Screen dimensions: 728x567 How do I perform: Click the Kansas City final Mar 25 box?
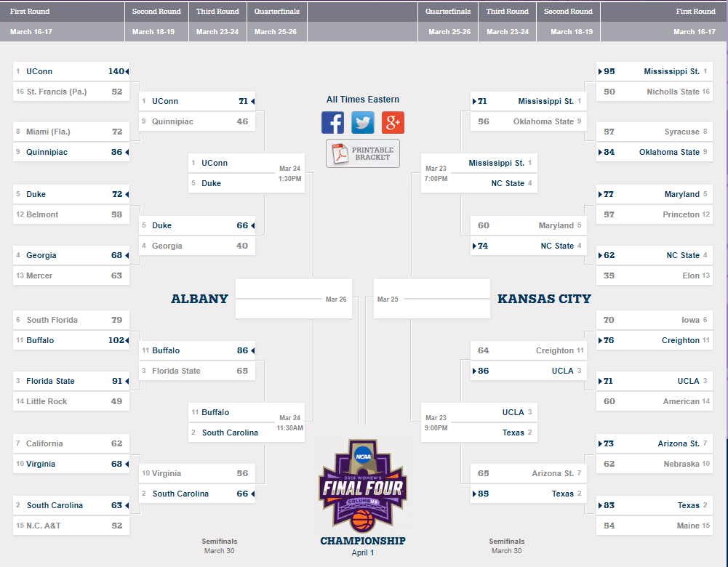[x=432, y=299]
